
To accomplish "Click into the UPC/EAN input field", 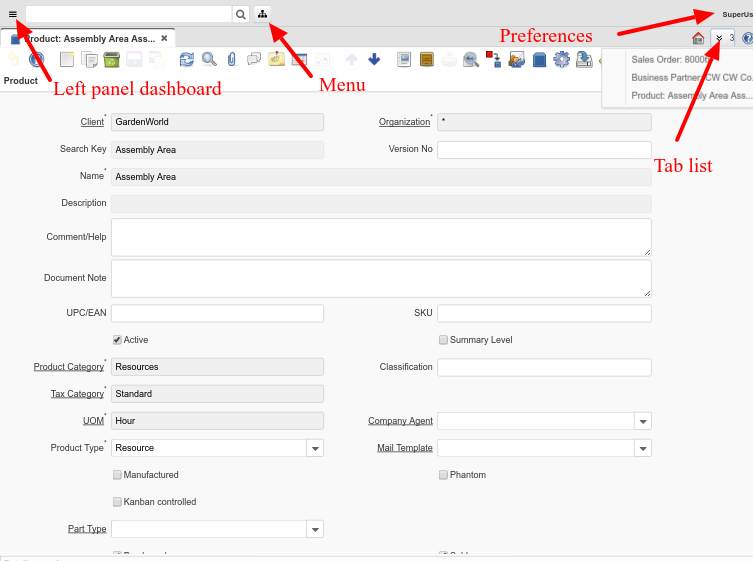I will pos(217,313).
